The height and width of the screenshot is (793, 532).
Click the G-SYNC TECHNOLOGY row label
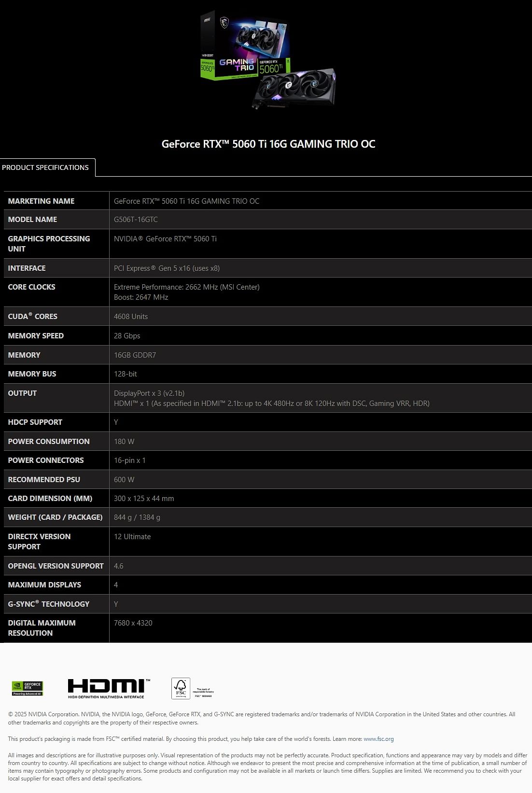pos(49,604)
